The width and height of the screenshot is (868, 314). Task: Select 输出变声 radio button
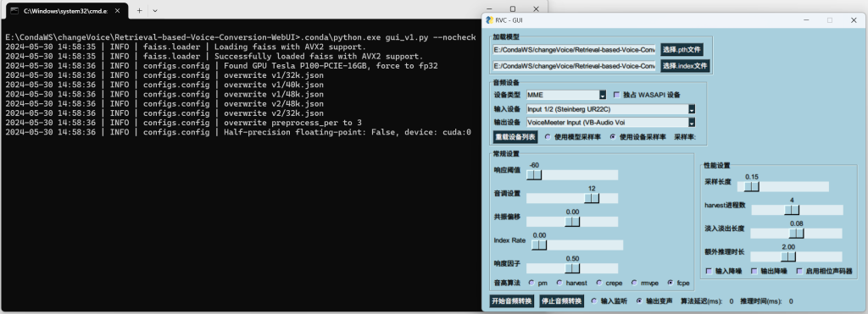[x=639, y=301]
